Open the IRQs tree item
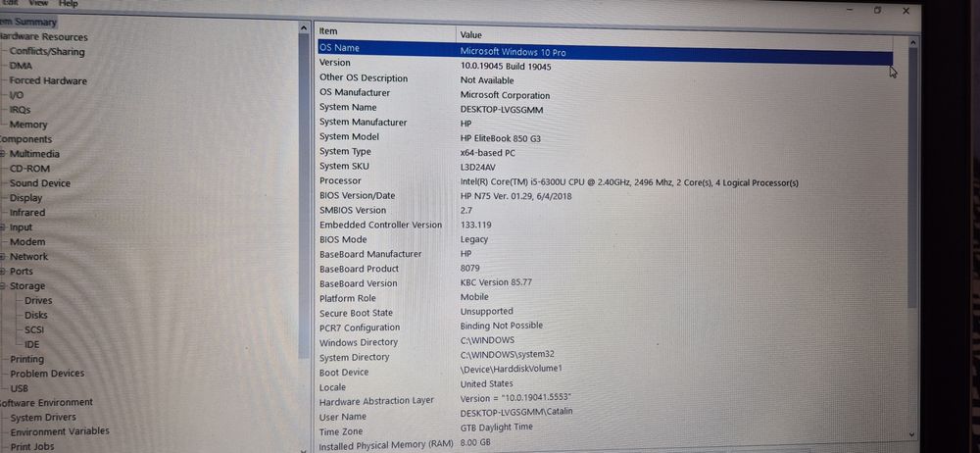980x453 pixels. coord(20,110)
